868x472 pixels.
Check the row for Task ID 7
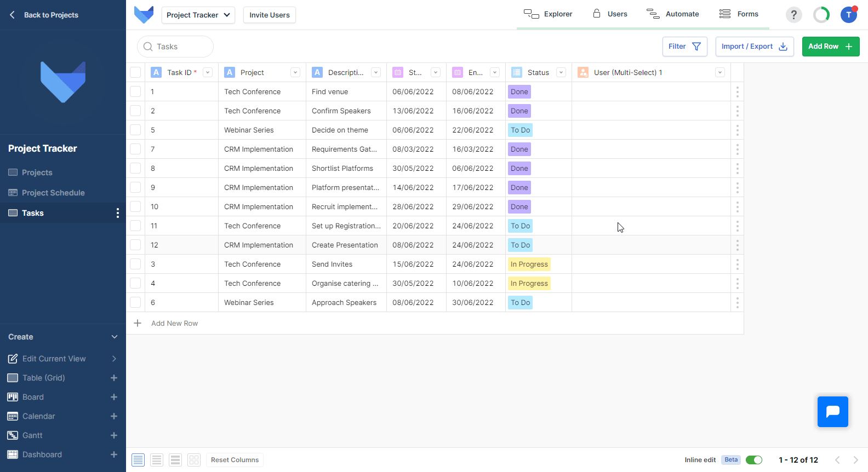tap(135, 149)
